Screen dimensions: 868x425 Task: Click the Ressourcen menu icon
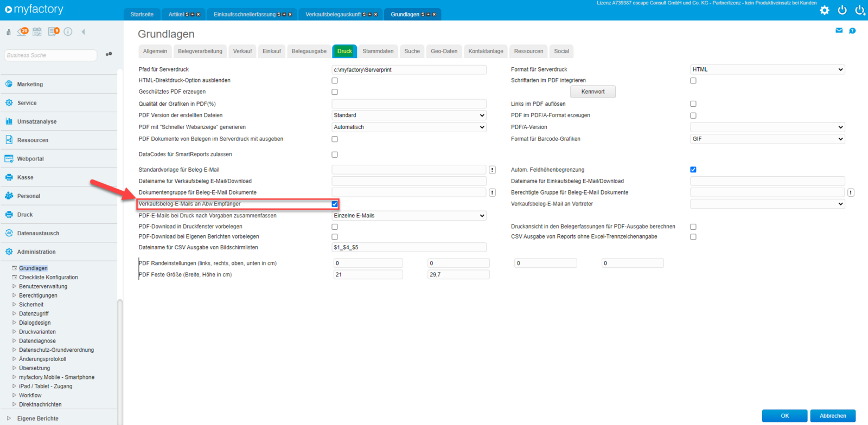[9, 140]
